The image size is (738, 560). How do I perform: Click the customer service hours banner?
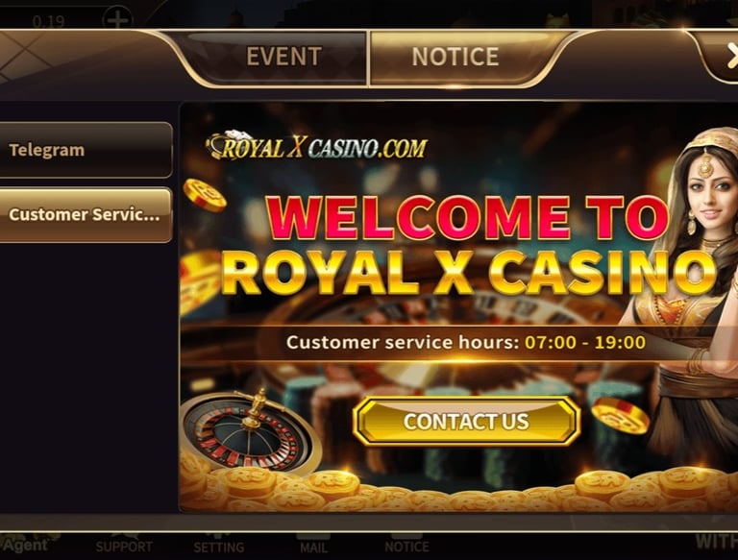click(x=465, y=343)
